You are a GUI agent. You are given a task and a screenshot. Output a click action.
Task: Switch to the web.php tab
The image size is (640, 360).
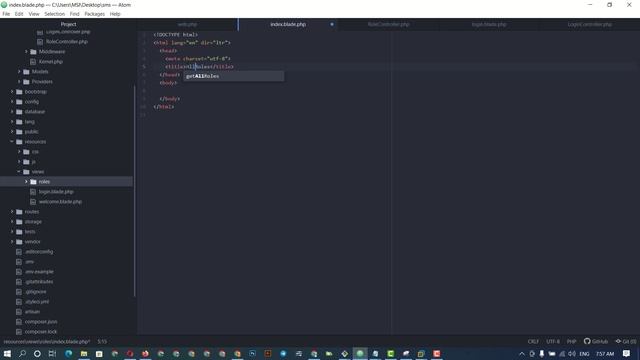tap(187, 24)
